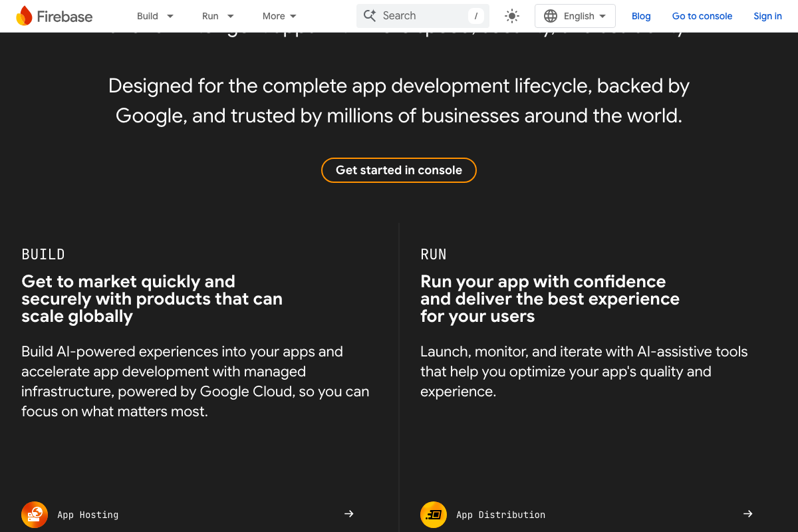This screenshot has height=532, width=798.
Task: Click the arrow next to App Hosting
Action: coord(349,513)
